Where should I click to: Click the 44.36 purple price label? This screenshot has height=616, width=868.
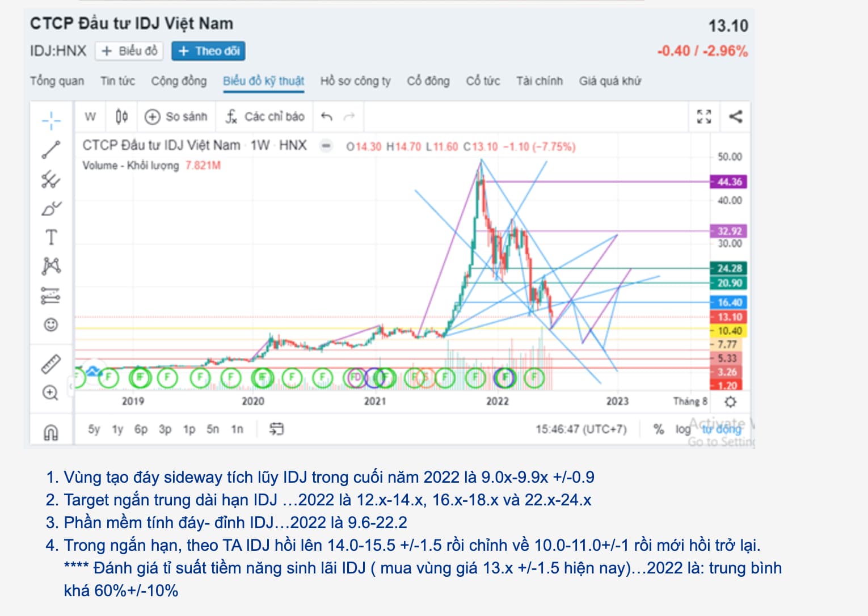tap(729, 182)
